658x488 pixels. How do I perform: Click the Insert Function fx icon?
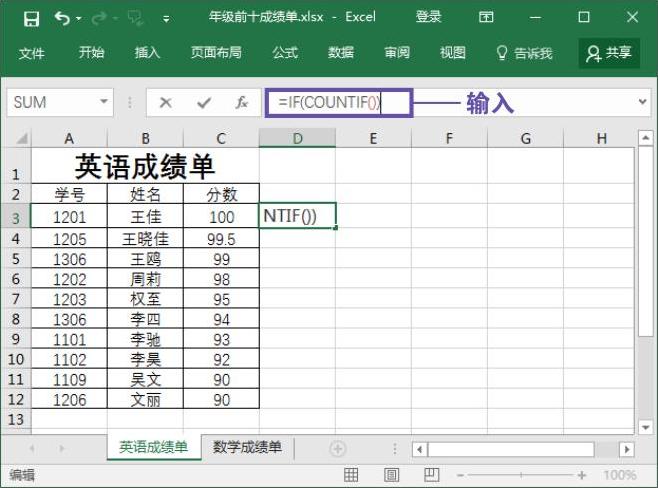click(241, 102)
